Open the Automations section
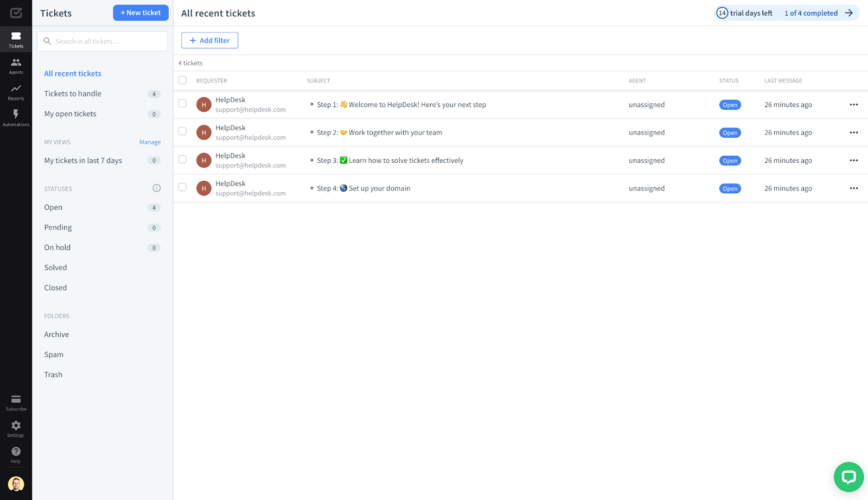The image size is (868, 500). (x=16, y=118)
